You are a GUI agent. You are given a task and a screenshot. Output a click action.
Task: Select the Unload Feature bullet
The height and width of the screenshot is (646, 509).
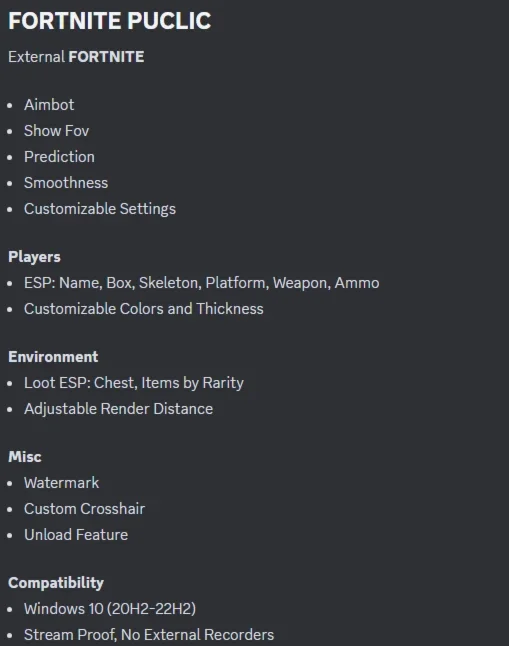76,535
